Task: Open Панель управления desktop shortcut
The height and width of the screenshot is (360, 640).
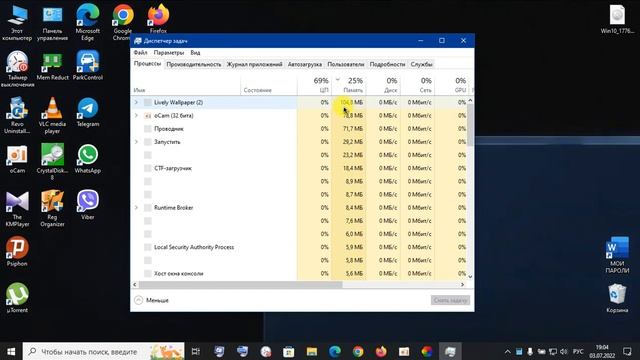Action: coord(52,23)
